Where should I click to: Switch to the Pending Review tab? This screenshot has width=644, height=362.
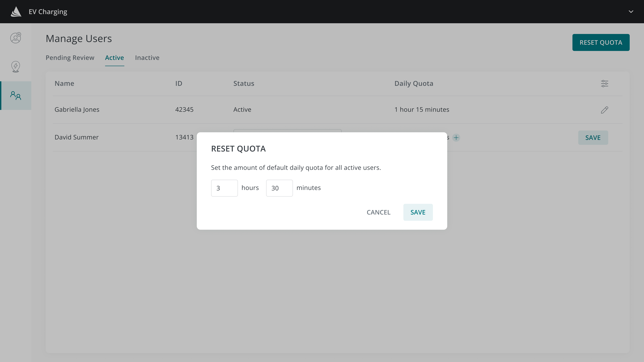tap(70, 58)
